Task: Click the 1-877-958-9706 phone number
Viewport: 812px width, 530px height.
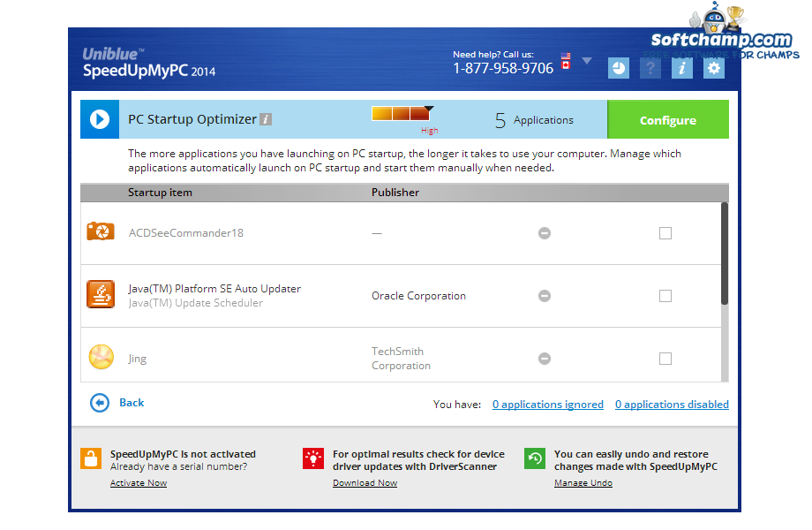Action: 503,68
